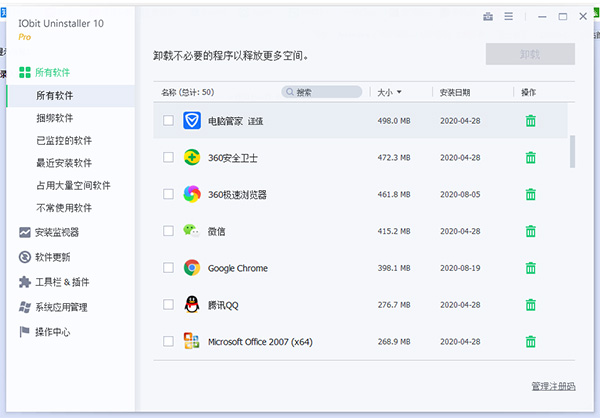Viewport: 600px width, 418px height.
Task: Click the 腾讯QQ penguin icon
Action: [x=192, y=305]
